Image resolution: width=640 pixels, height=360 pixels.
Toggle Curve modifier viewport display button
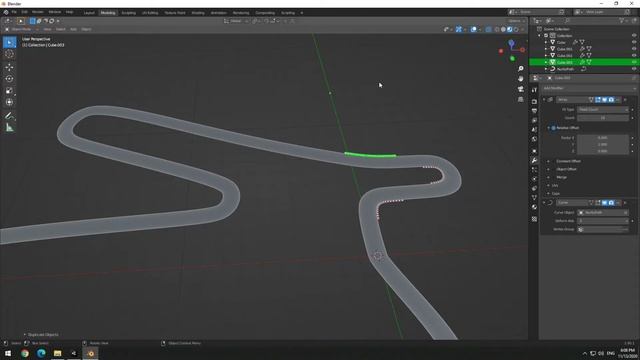tap(604, 202)
